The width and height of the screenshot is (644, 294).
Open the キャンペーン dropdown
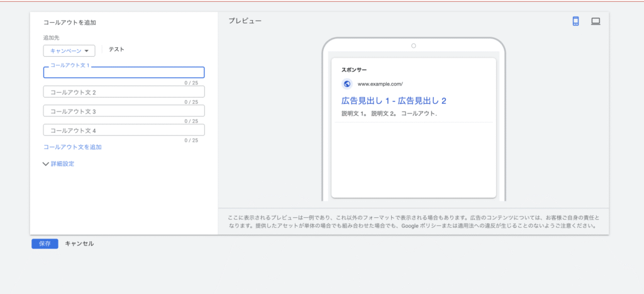tap(69, 50)
